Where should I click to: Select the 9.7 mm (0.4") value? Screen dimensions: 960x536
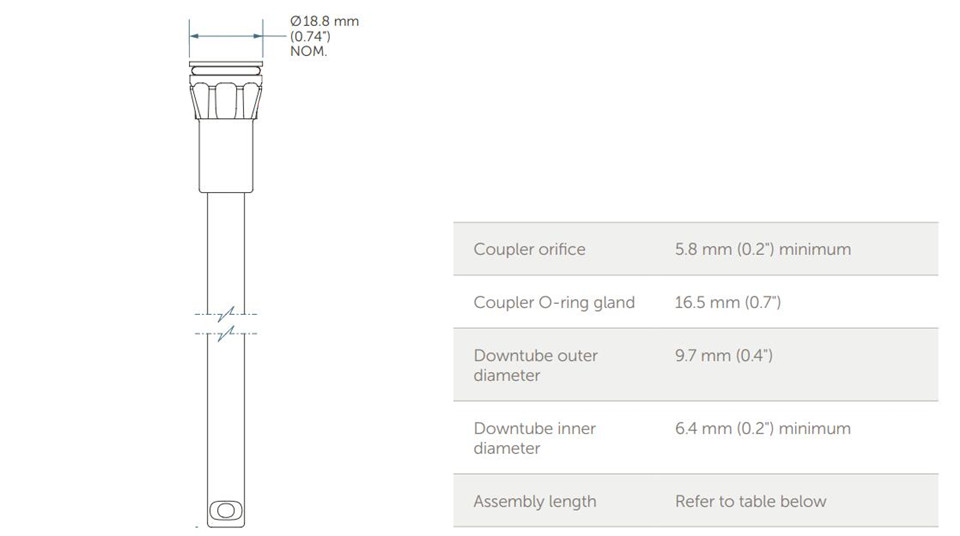point(724,355)
